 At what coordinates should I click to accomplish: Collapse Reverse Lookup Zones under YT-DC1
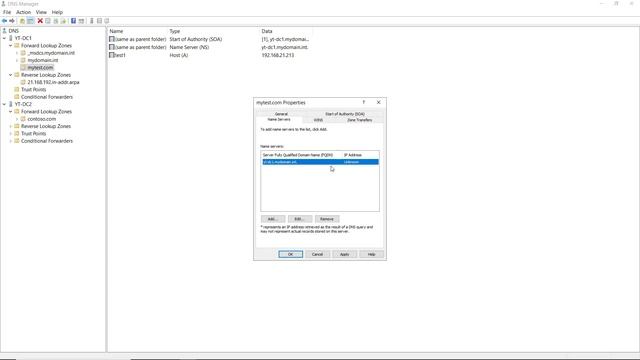tap(11, 75)
